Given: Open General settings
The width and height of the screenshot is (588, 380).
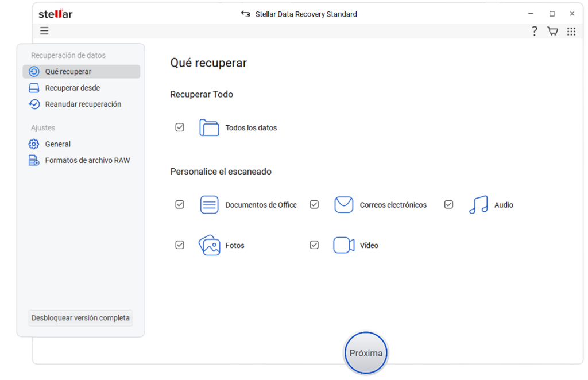Looking at the screenshot, I should (82, 144).
